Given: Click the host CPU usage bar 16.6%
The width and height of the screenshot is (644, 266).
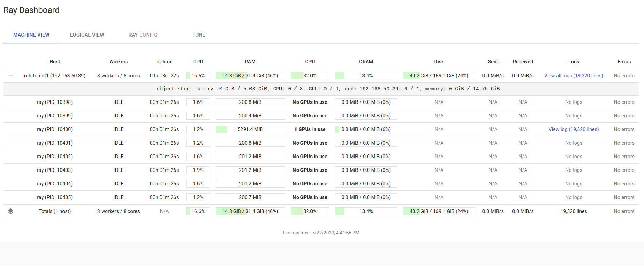Looking at the screenshot, I should [198, 76].
